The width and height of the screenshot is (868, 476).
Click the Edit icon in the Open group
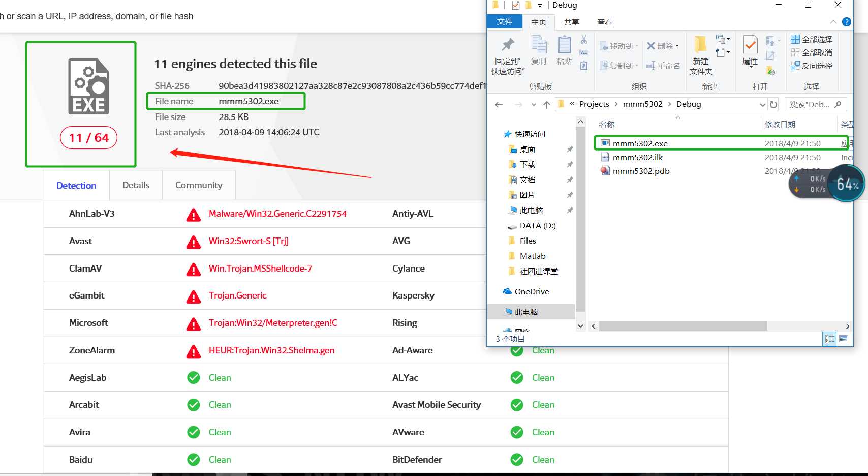(770, 55)
